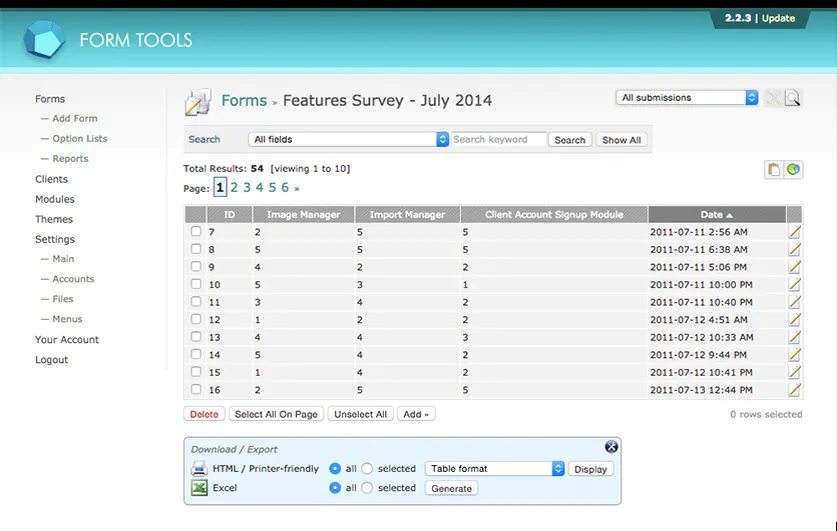Viewport: 837px width, 531px height.
Task: Click the greyed-out crossed tools icon near view dropdown
Action: point(773,98)
